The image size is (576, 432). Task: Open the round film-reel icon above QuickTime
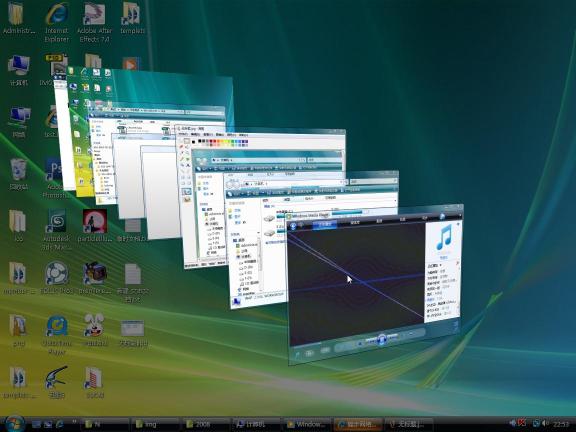click(57, 277)
